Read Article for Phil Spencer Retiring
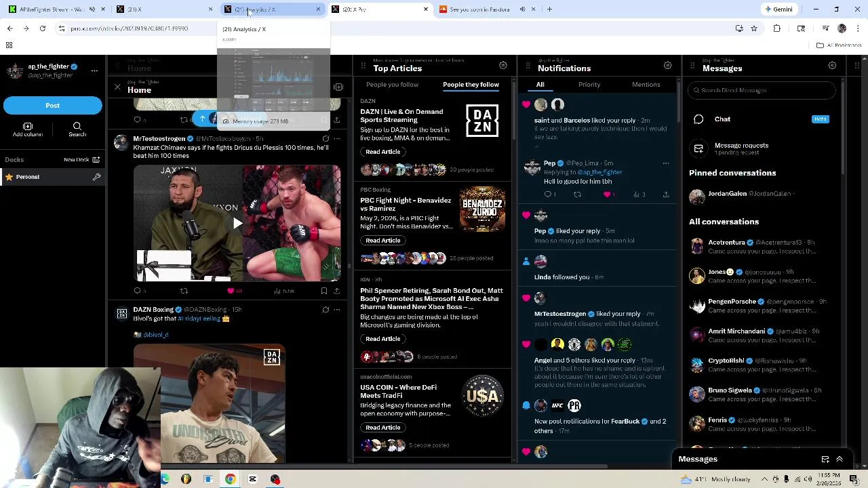The image size is (868, 488). (x=383, y=339)
